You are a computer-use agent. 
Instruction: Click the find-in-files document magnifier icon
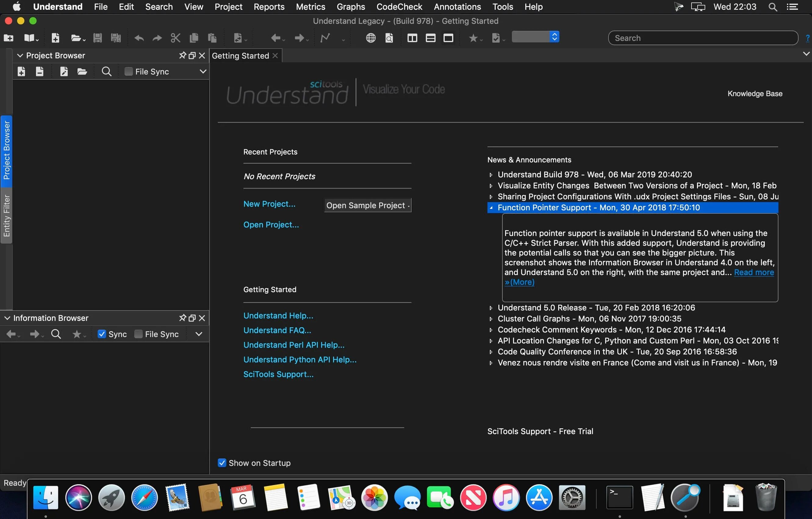pos(389,38)
